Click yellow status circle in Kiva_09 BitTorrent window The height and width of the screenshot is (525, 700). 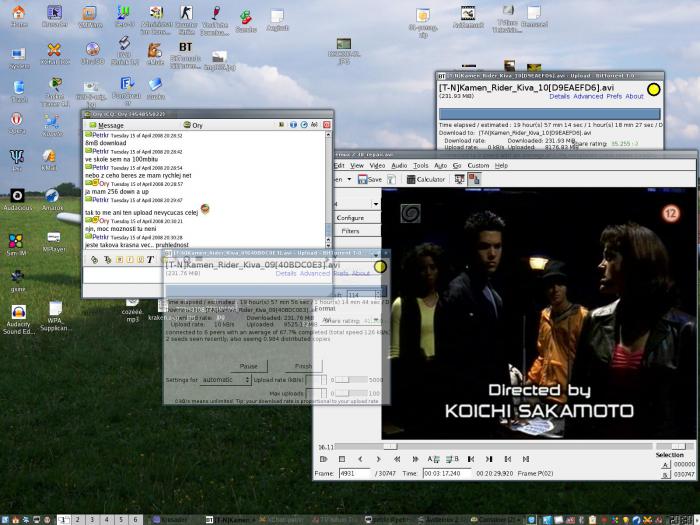[x=380, y=267]
